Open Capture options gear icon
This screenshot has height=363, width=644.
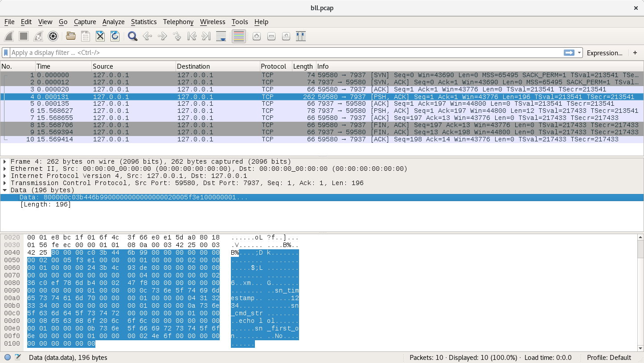53,37
